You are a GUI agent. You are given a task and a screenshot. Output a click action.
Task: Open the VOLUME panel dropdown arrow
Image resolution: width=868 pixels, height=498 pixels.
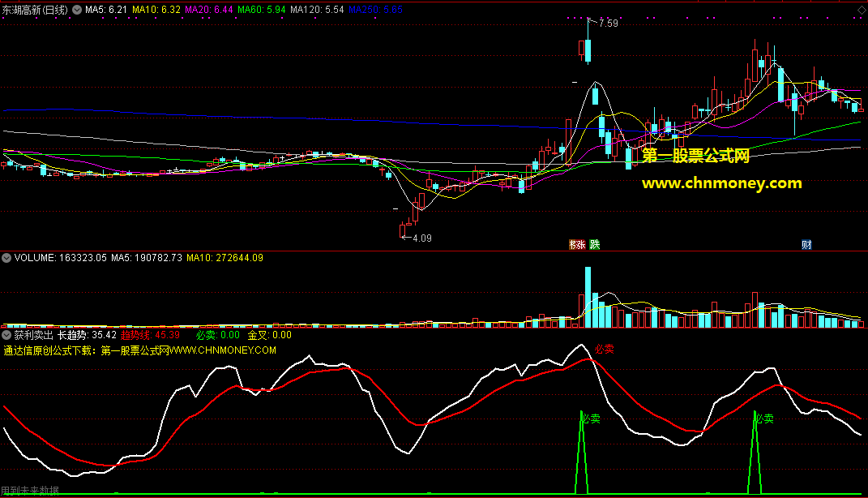click(x=6, y=258)
